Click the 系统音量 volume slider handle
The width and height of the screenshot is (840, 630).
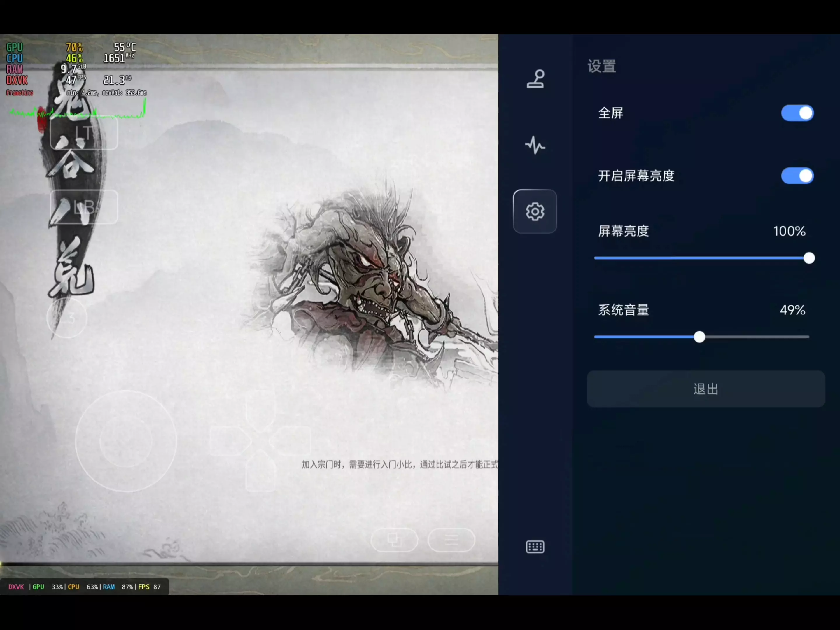point(699,337)
